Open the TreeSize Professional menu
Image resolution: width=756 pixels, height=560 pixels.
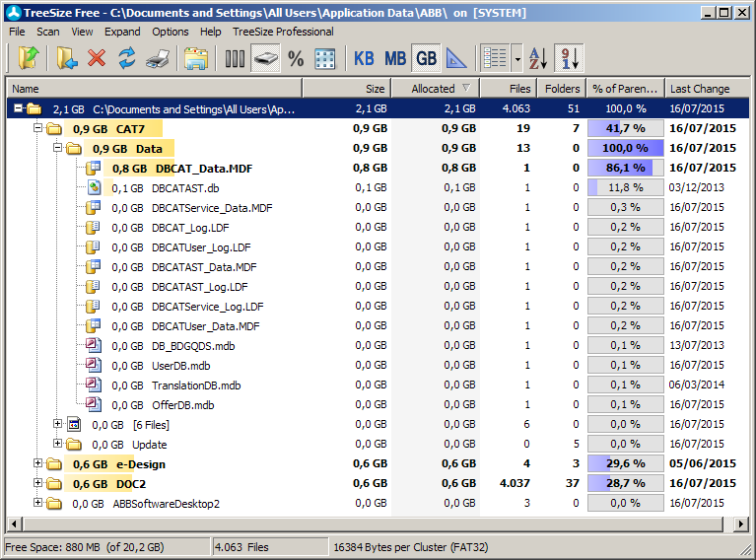(x=283, y=32)
